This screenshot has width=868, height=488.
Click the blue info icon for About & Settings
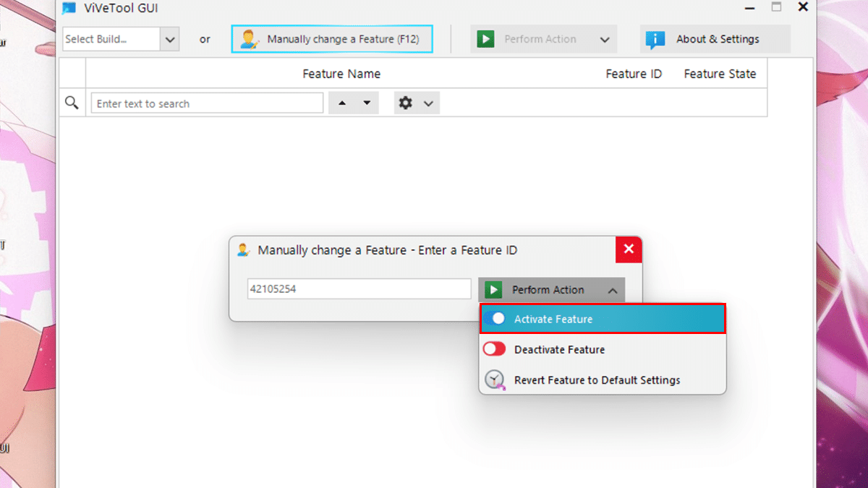click(655, 39)
